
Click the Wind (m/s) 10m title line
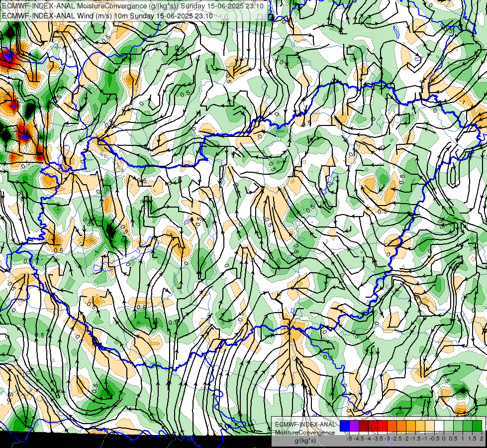107,16
